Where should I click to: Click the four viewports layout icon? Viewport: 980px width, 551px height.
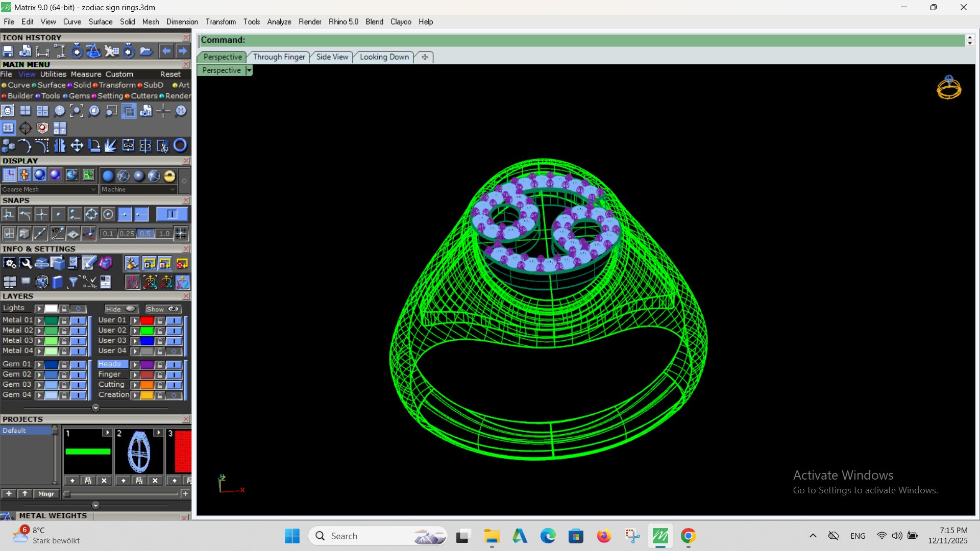[x=25, y=111]
